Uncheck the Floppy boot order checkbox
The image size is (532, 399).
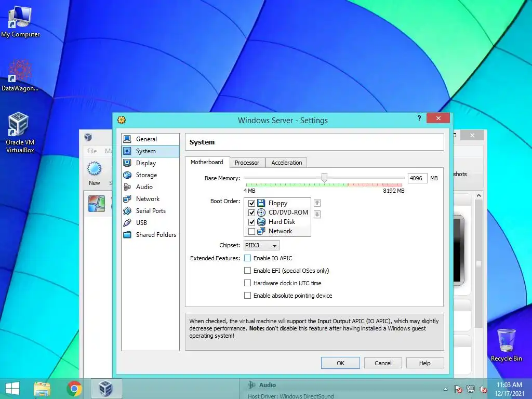[251, 203]
